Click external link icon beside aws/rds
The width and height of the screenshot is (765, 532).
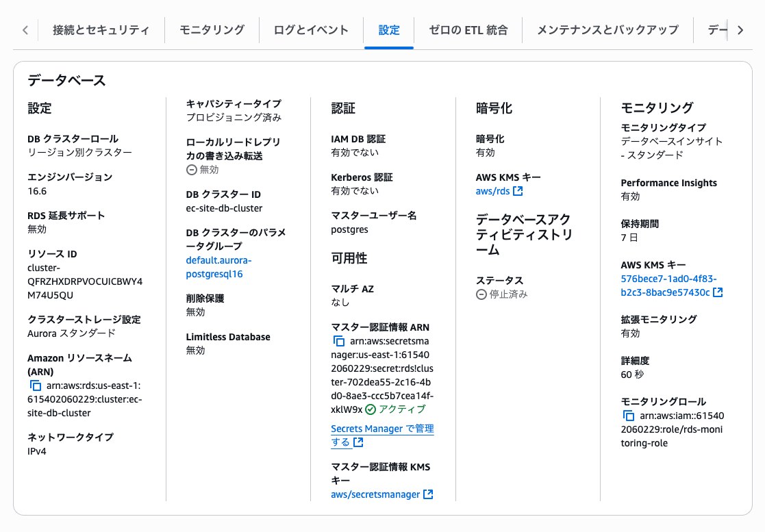518,192
